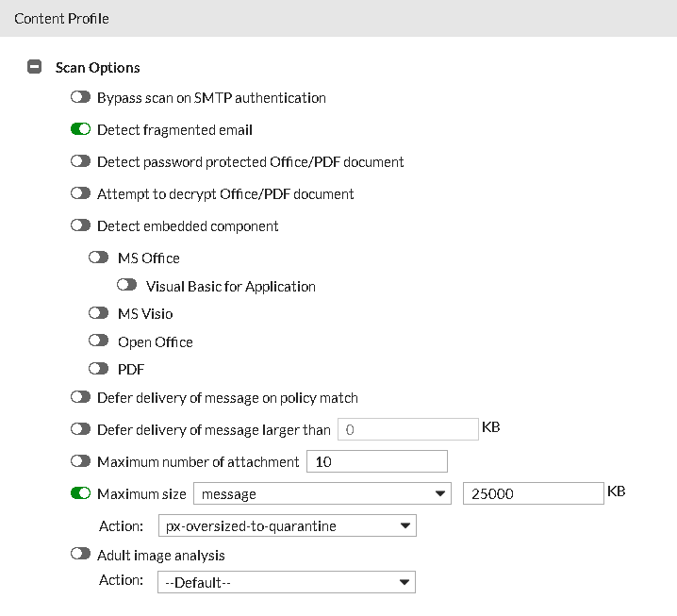Turn on Visual Basic for Application
Screen dimensions: 677x616
(x=127, y=286)
